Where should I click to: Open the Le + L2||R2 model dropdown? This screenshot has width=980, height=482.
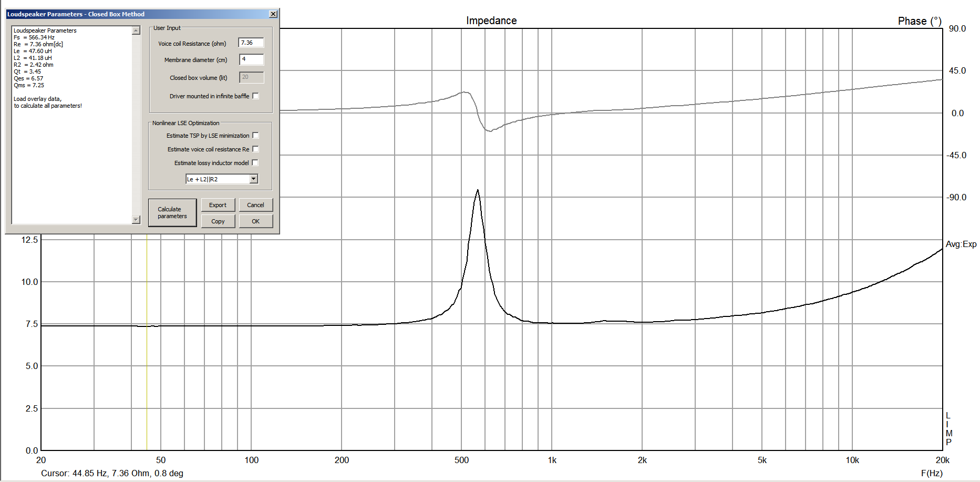[254, 179]
